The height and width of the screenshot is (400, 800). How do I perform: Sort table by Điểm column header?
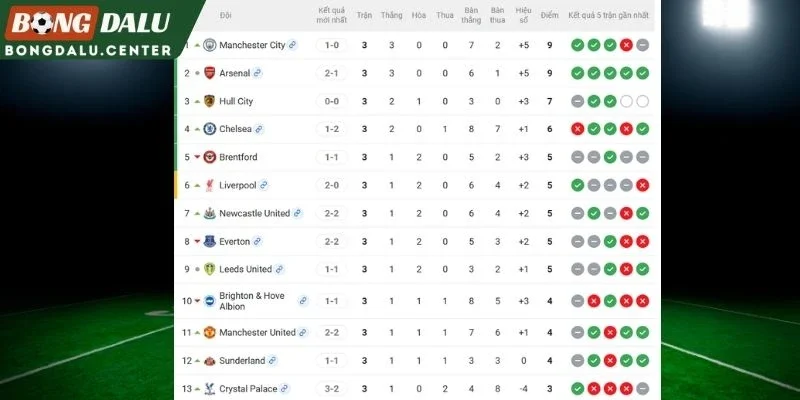pos(549,15)
